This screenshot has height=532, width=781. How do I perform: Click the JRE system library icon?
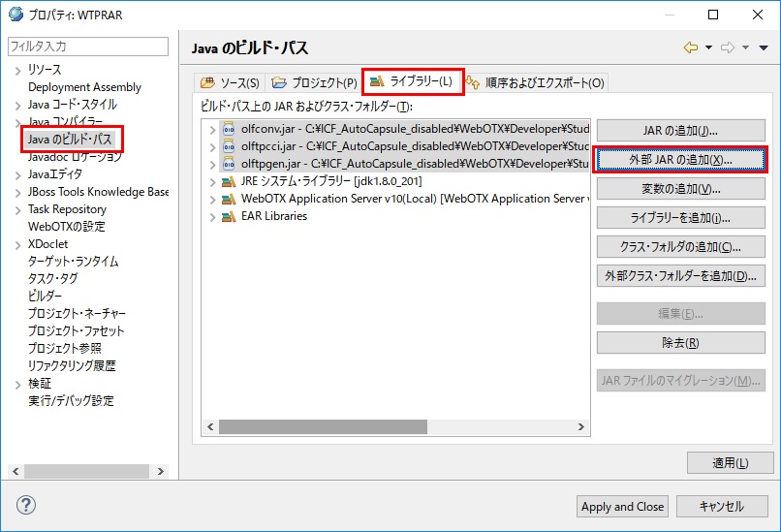click(x=229, y=181)
